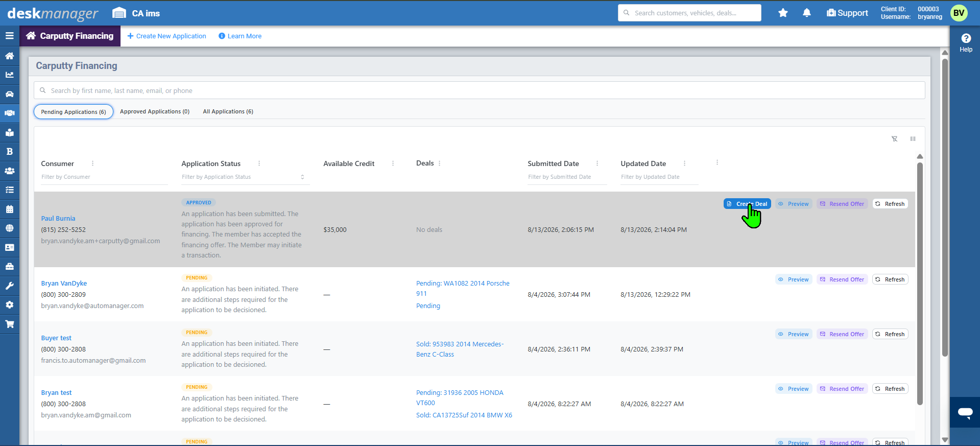
Task: Click the favorites star icon
Action: 783,13
